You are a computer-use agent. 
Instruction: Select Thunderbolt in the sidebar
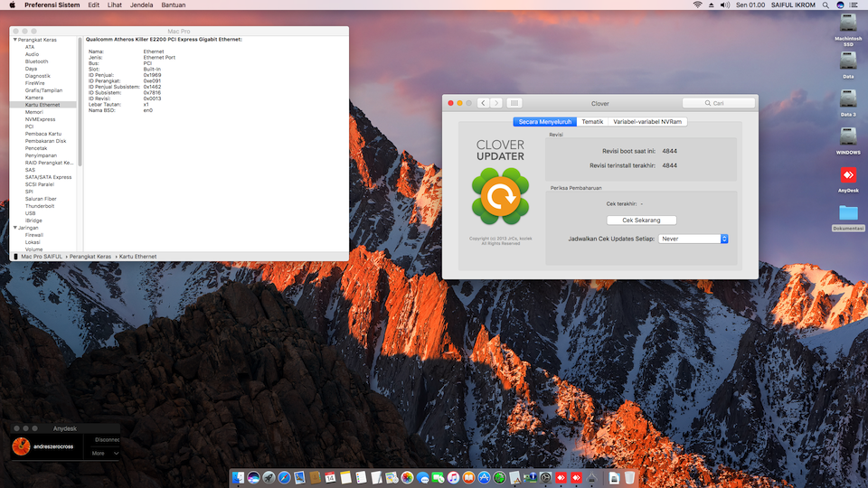pos(39,206)
